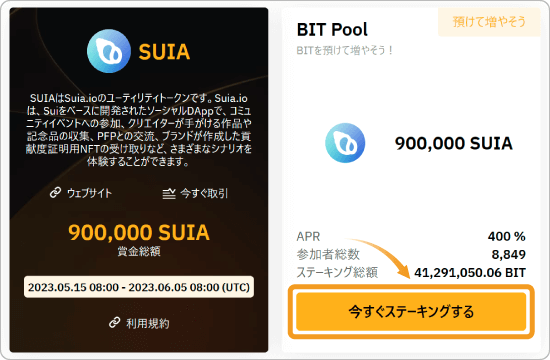Click the BIT Pool title
This screenshot has height=360, width=550.
(x=332, y=29)
